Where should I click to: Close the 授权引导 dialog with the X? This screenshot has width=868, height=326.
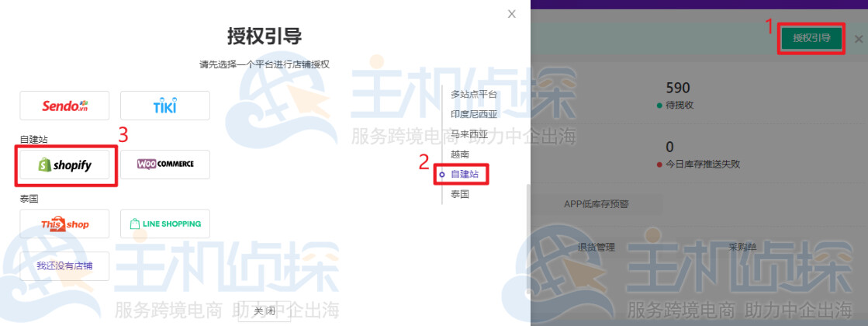[511, 14]
